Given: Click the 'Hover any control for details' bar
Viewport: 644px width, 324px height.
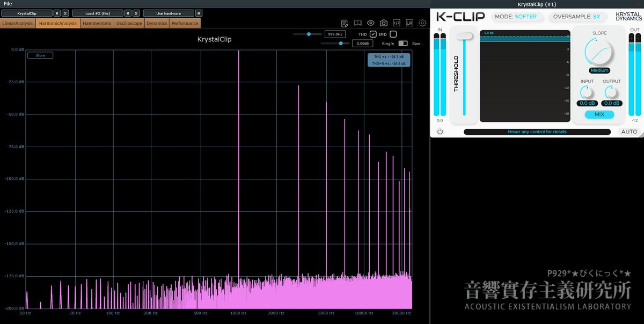Looking at the screenshot, I should point(537,132).
